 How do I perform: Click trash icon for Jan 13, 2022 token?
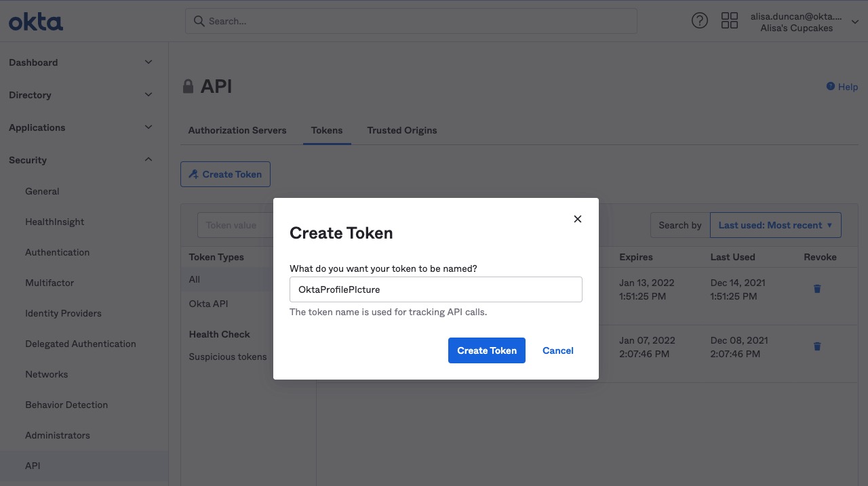[817, 289]
